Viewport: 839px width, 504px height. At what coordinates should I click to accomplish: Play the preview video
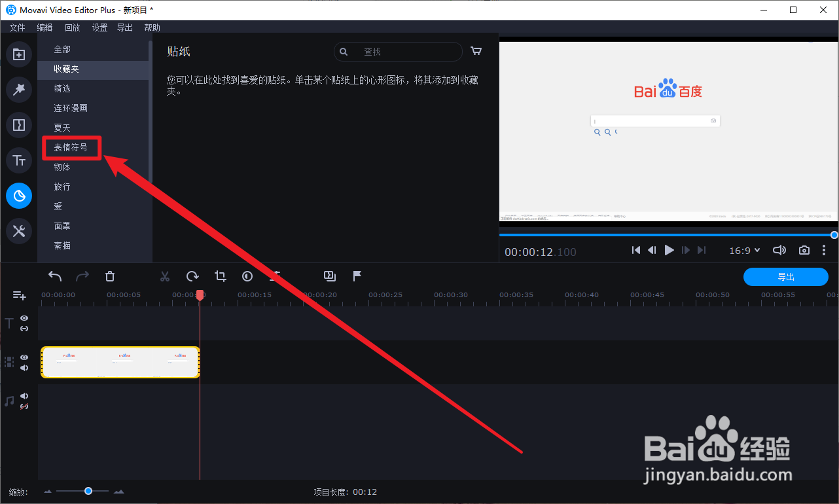click(669, 250)
